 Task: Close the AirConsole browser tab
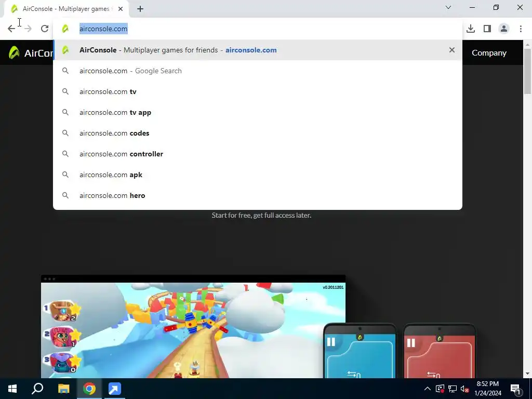click(121, 9)
